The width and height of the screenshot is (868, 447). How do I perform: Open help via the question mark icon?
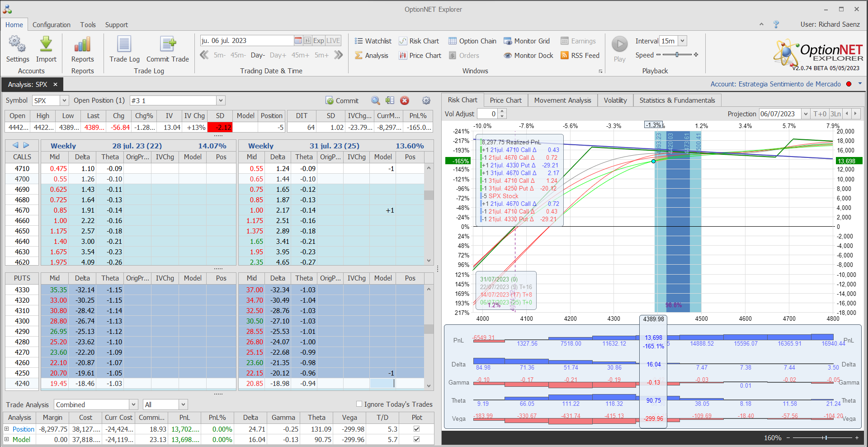(x=776, y=24)
